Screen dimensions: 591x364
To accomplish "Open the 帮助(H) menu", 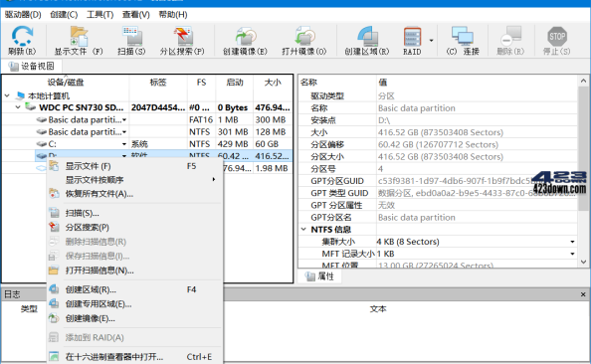I will tap(173, 15).
